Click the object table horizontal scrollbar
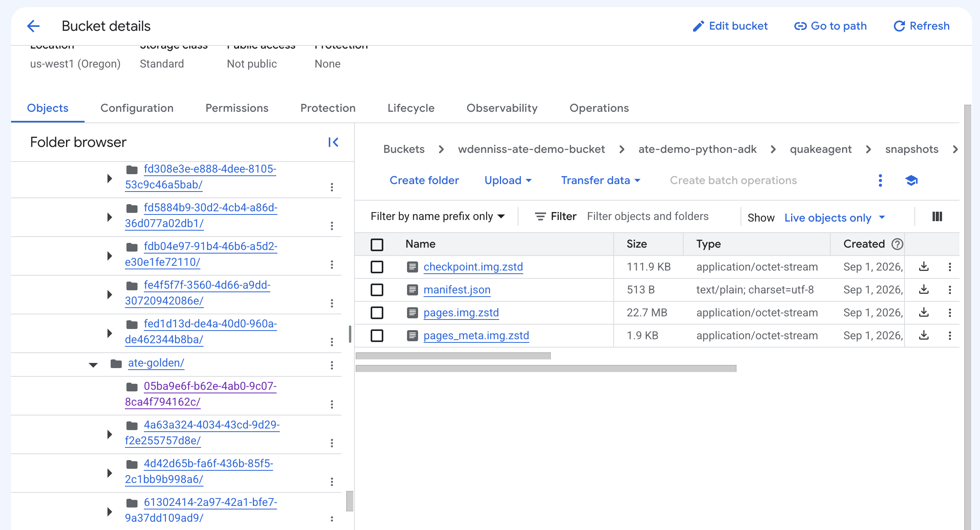The width and height of the screenshot is (980, 530). click(x=453, y=356)
